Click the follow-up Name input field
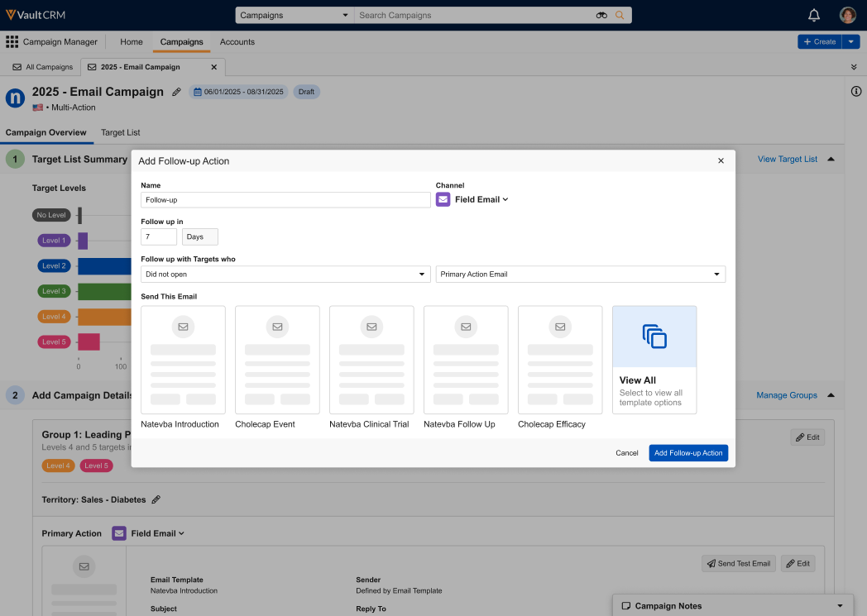Viewport: 867px width, 616px height. click(x=285, y=200)
